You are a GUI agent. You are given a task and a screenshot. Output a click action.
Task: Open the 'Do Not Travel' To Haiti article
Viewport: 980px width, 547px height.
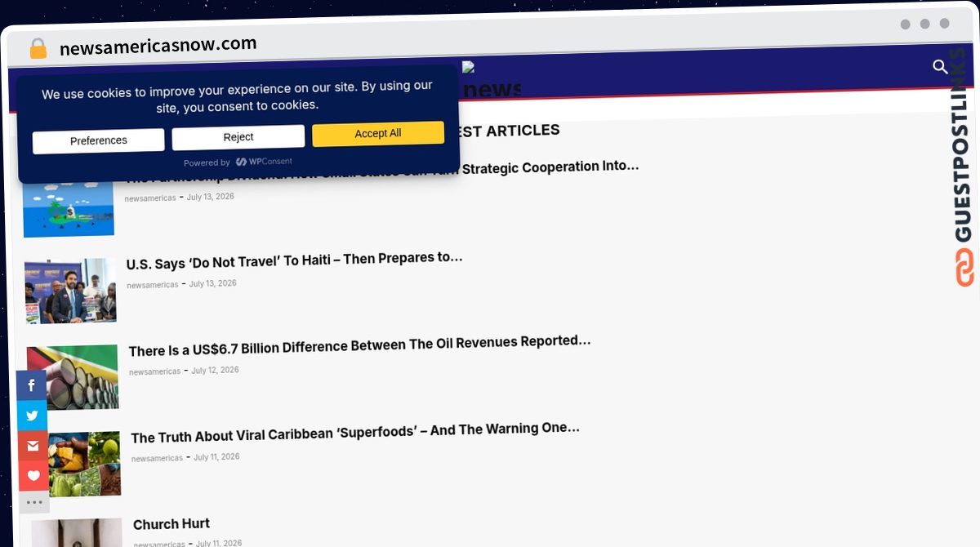(295, 260)
